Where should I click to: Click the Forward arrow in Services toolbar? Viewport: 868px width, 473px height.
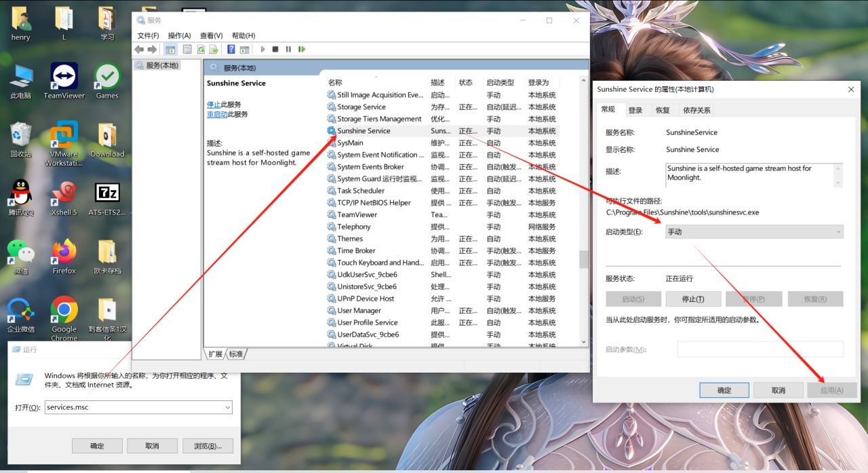[x=152, y=49]
